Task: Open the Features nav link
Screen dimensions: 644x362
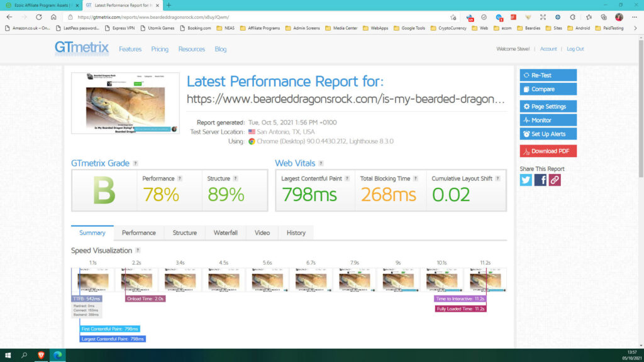Action: coord(130,49)
